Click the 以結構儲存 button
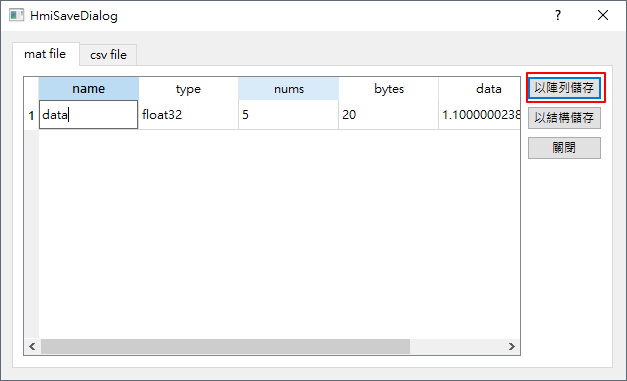This screenshot has width=627, height=381. pos(564,118)
